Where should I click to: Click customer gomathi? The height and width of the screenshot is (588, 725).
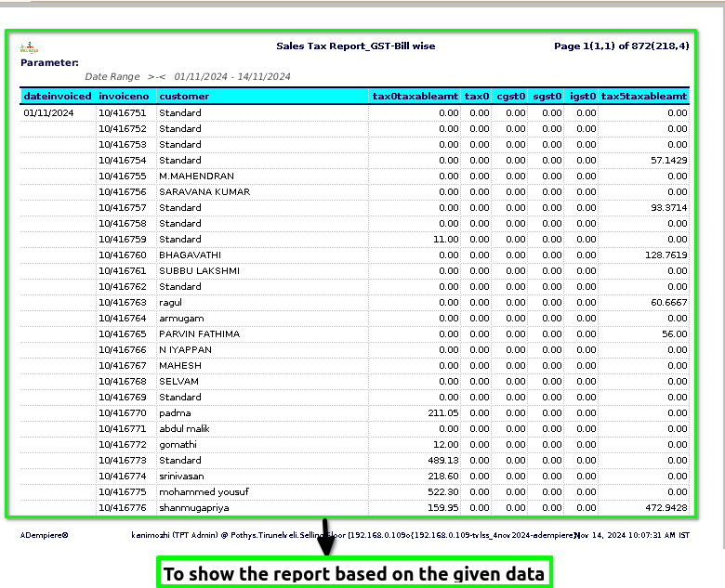(178, 445)
